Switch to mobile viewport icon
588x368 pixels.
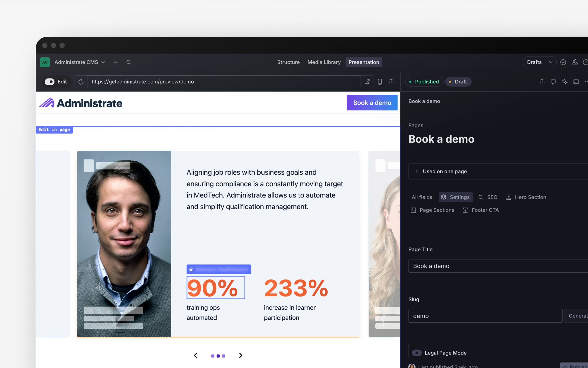click(x=380, y=82)
